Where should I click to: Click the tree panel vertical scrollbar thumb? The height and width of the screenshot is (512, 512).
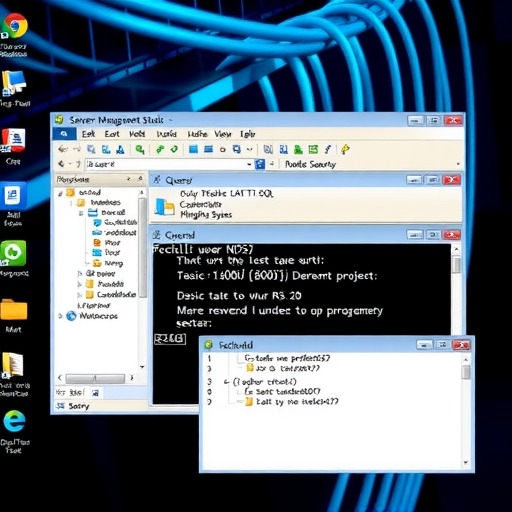(142, 247)
